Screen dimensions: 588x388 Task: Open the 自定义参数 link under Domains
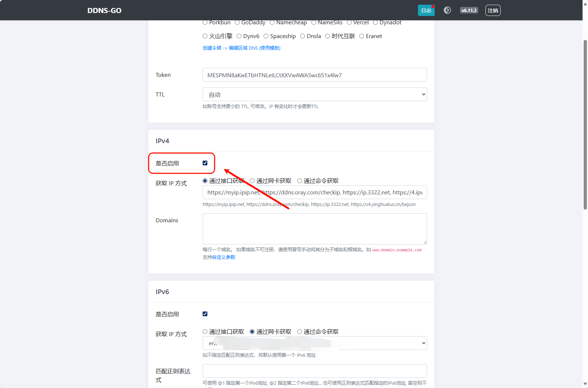[223, 257]
